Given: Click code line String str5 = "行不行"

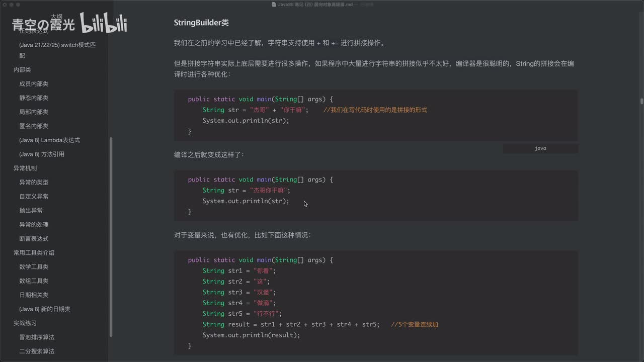Looking at the screenshot, I should [243, 314].
